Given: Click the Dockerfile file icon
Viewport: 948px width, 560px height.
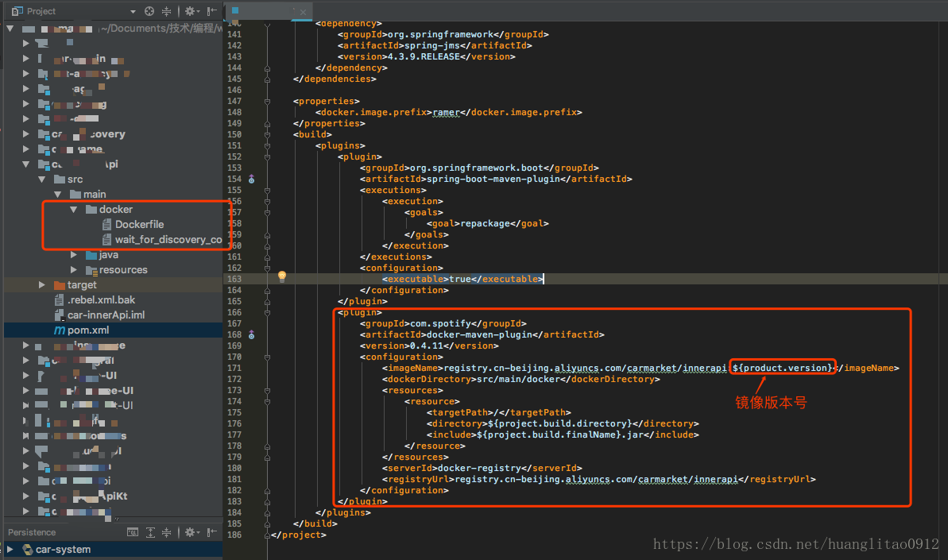Looking at the screenshot, I should 107,224.
